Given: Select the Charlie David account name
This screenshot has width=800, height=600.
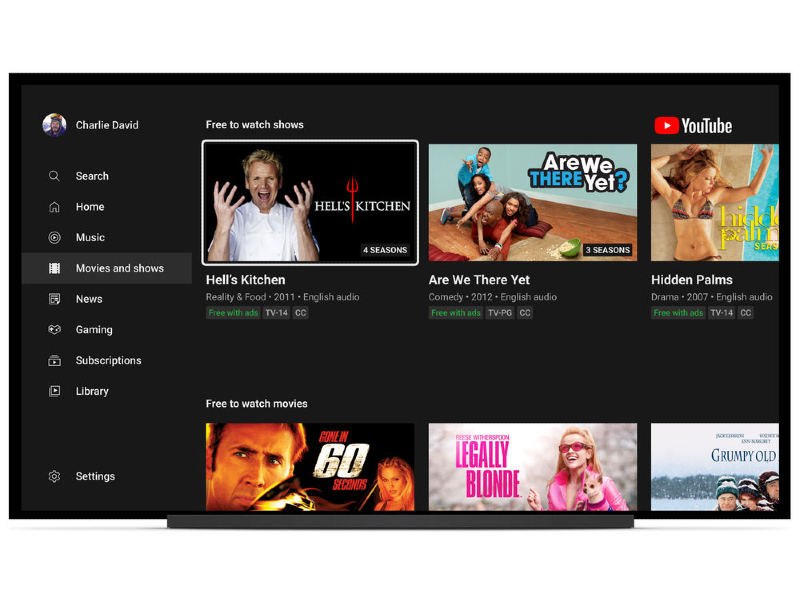Looking at the screenshot, I should (107, 125).
